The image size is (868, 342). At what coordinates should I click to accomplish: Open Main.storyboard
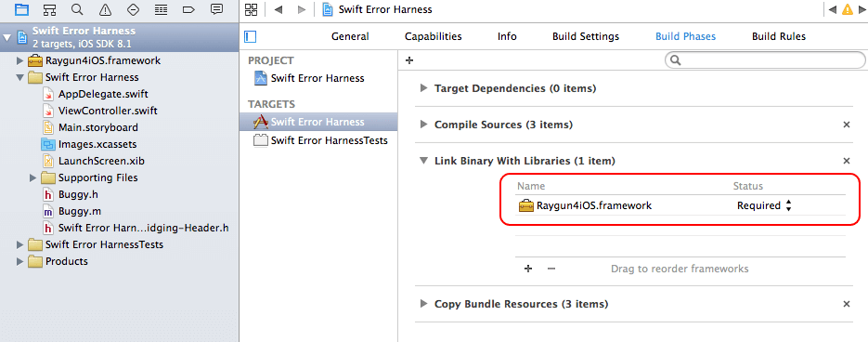tap(98, 127)
